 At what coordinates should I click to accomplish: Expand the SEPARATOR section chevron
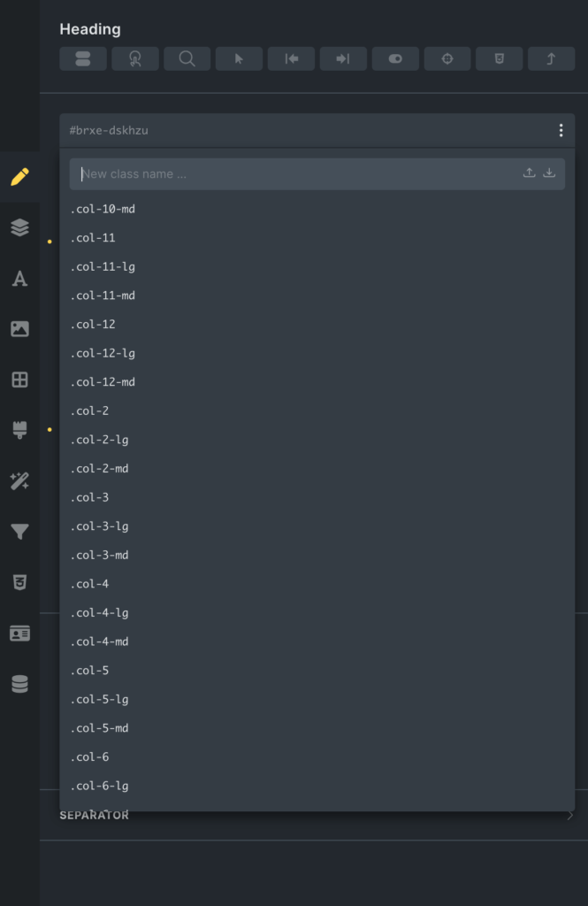[570, 815]
